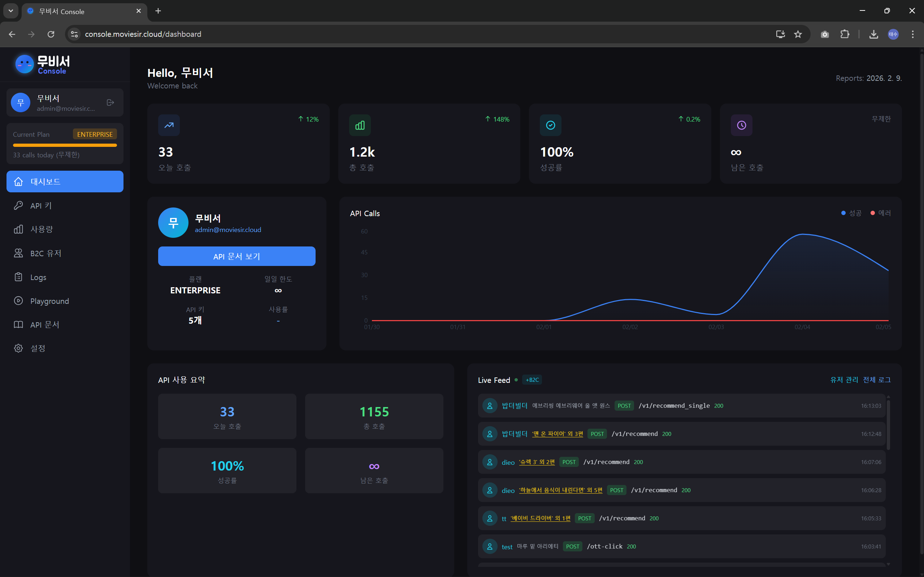Image resolution: width=924 pixels, height=577 pixels.
Task: Expand the tab search dropdown arrow
Action: pos(11,11)
